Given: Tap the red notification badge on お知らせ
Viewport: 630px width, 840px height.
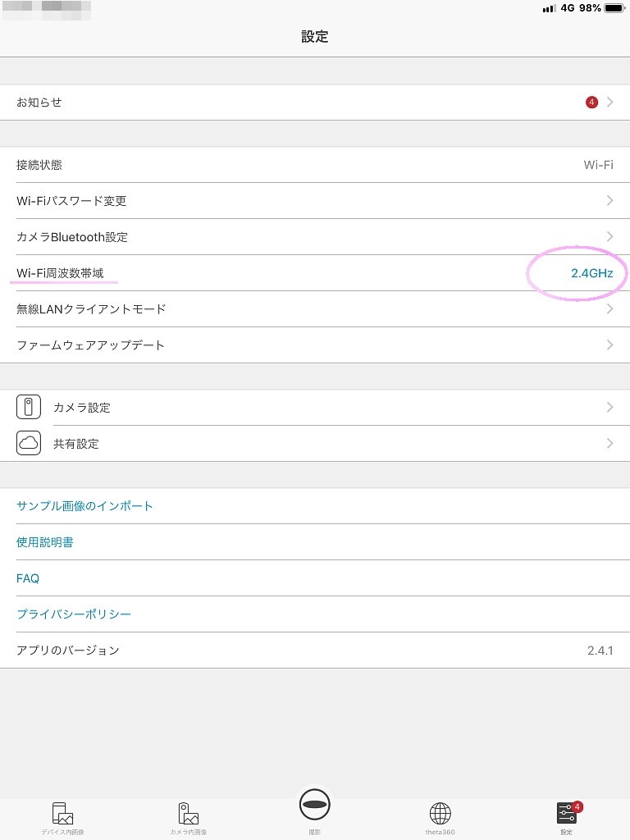Looking at the screenshot, I should 591,102.
